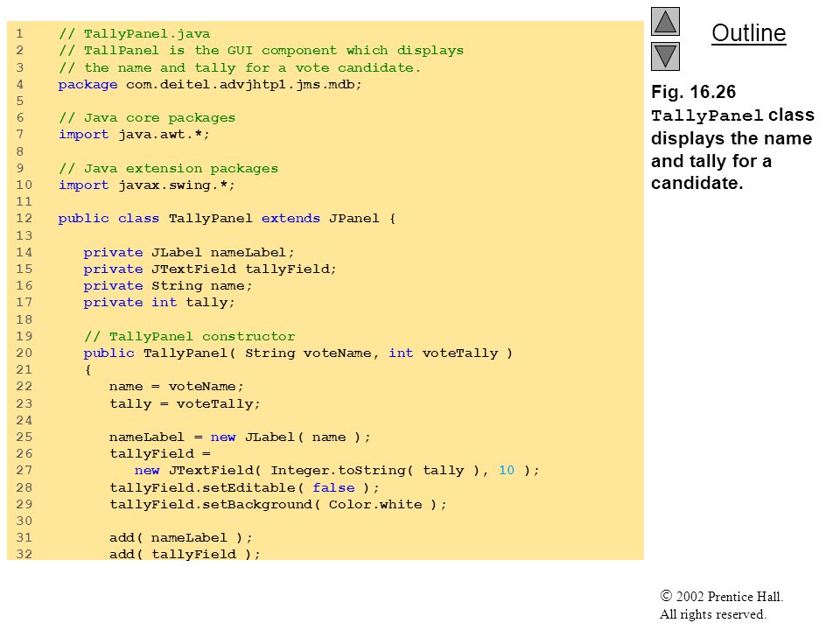This screenshot has height=630, width=840.
Task: Click the 'All rights reserved.' text
Action: pyautogui.click(x=713, y=614)
